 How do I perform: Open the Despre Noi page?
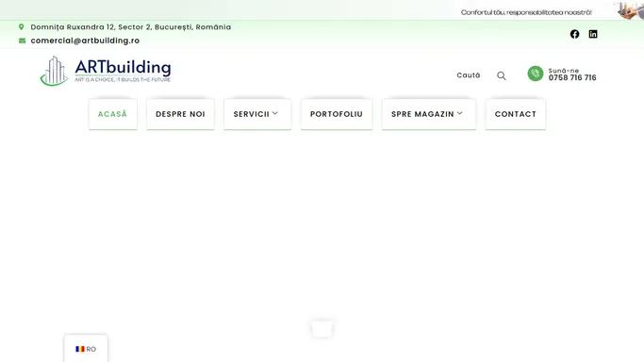(x=180, y=114)
